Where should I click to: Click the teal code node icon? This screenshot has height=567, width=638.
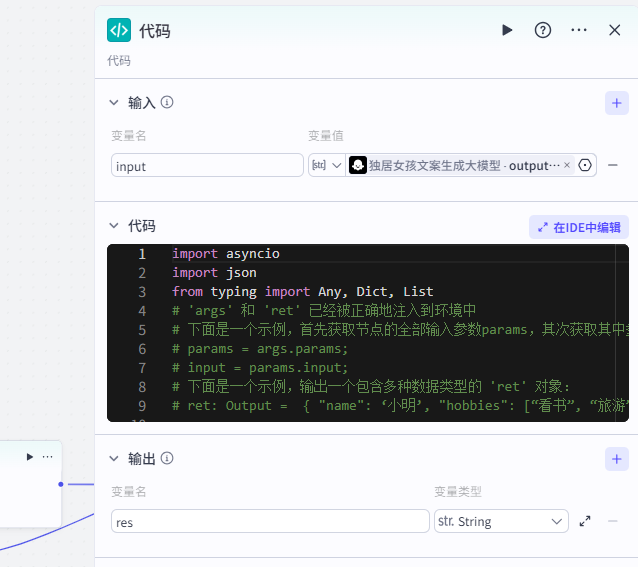(x=119, y=30)
